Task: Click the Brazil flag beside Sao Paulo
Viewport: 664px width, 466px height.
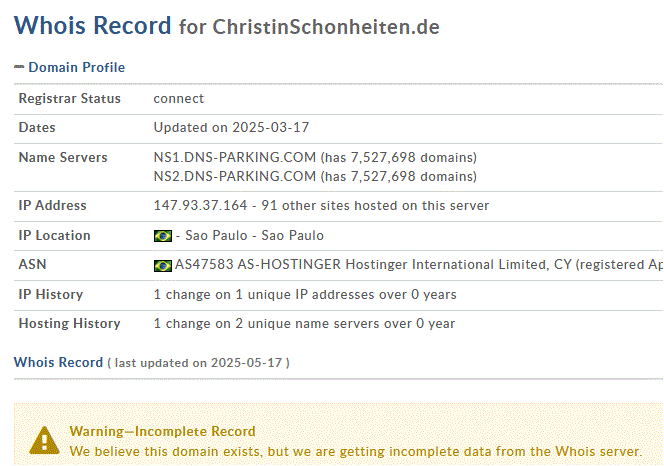Action: click(163, 236)
